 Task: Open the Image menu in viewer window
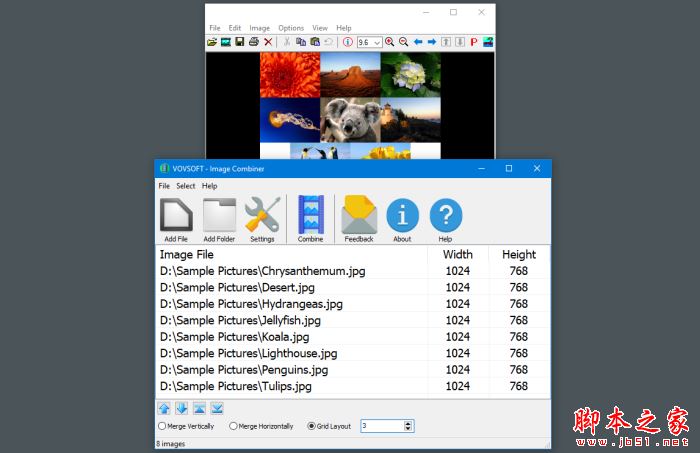click(260, 28)
